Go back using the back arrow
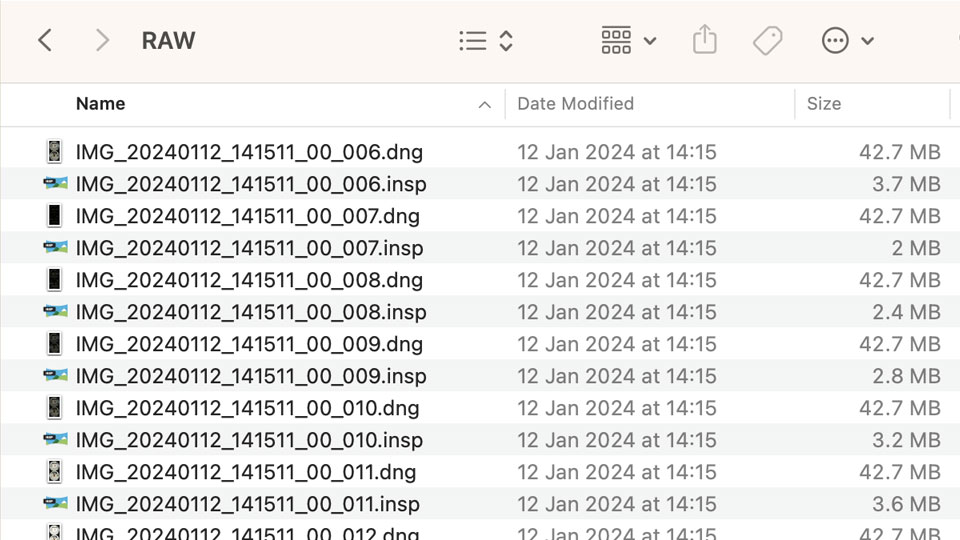Image resolution: width=960 pixels, height=540 pixels. click(45, 41)
